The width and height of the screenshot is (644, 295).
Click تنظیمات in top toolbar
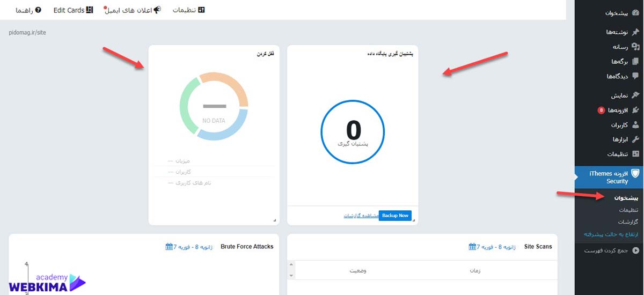(x=189, y=10)
